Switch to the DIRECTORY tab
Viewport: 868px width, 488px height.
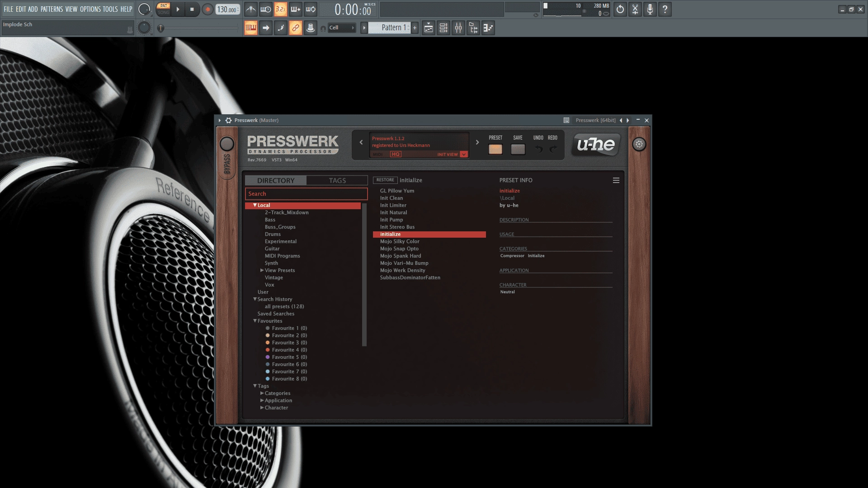(276, 180)
